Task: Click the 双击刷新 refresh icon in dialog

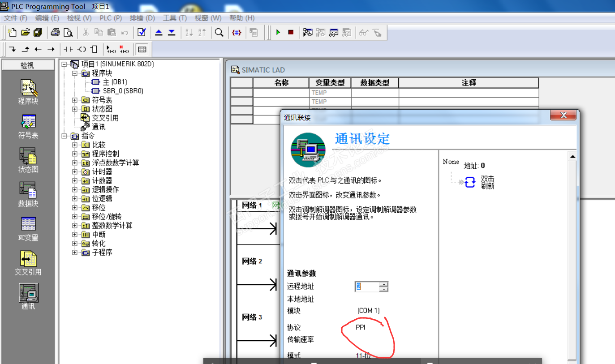Action: click(x=470, y=182)
